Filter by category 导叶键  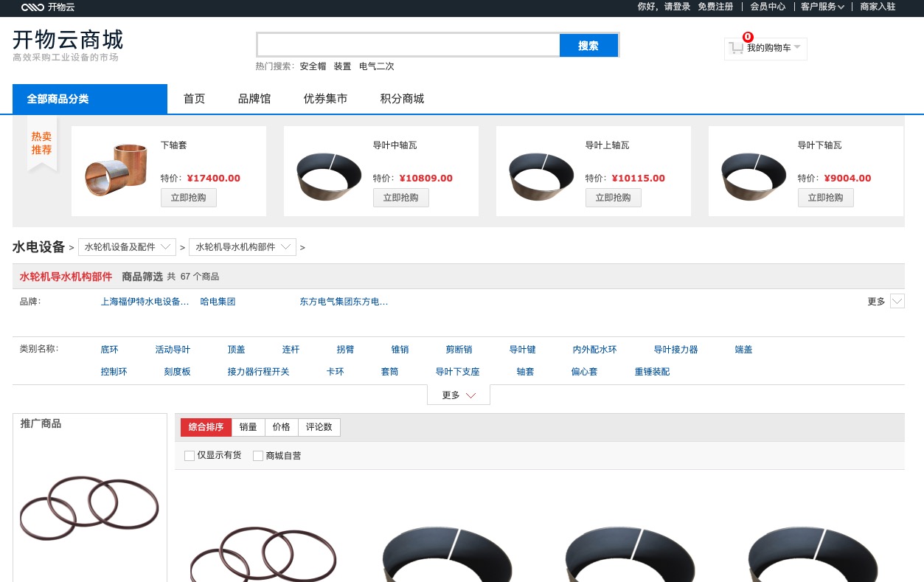pos(523,350)
